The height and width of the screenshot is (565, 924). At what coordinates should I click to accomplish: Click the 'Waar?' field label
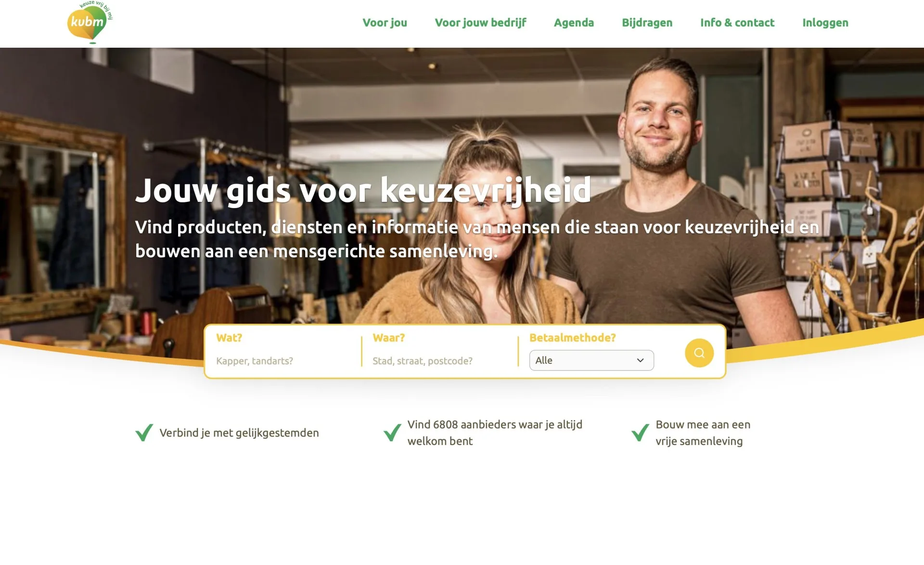389,338
